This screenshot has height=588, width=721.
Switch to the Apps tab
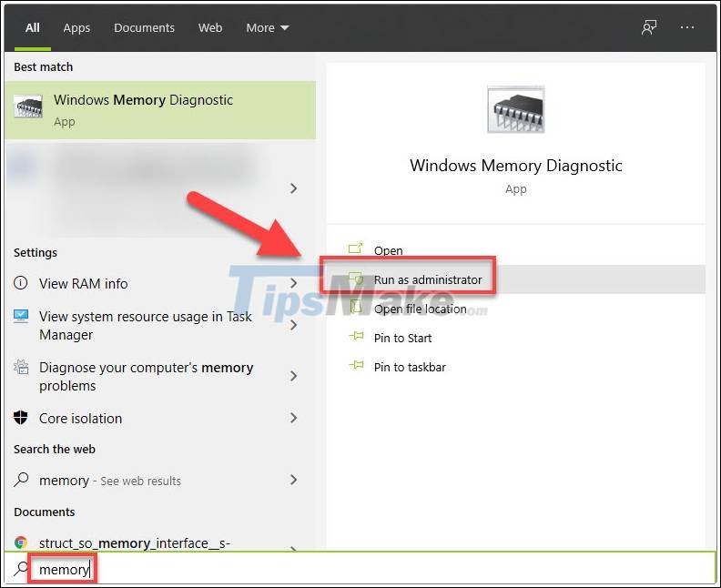click(x=76, y=27)
